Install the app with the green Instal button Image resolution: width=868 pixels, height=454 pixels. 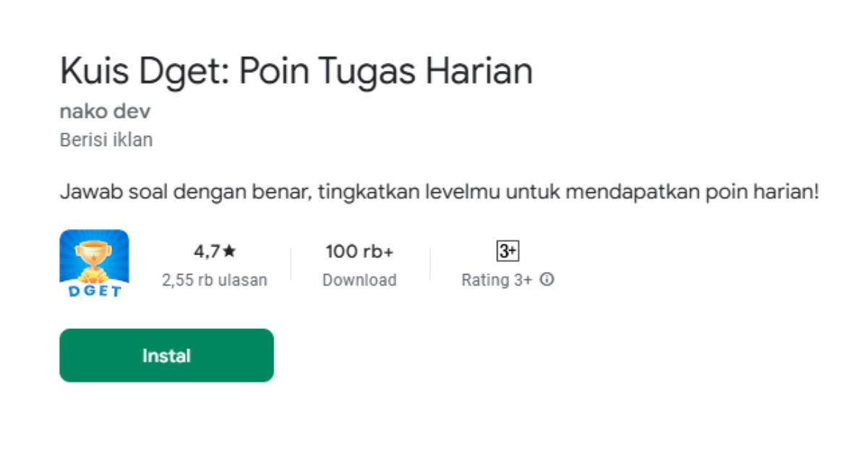(166, 356)
